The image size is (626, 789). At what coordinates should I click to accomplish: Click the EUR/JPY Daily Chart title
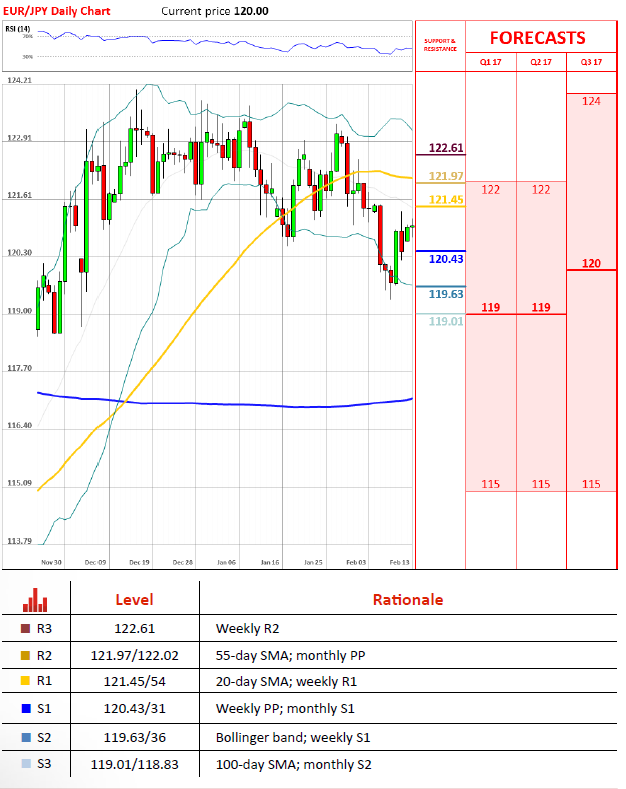tap(56, 11)
